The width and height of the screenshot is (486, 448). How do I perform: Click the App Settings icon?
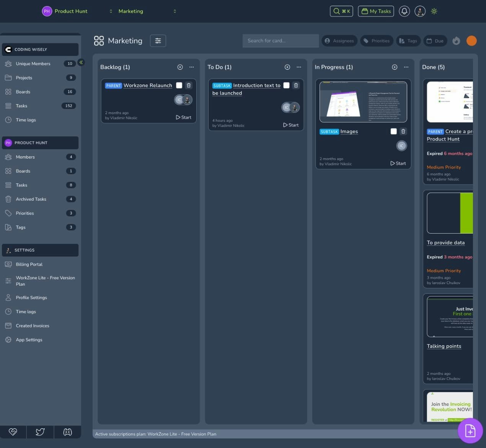(8, 340)
